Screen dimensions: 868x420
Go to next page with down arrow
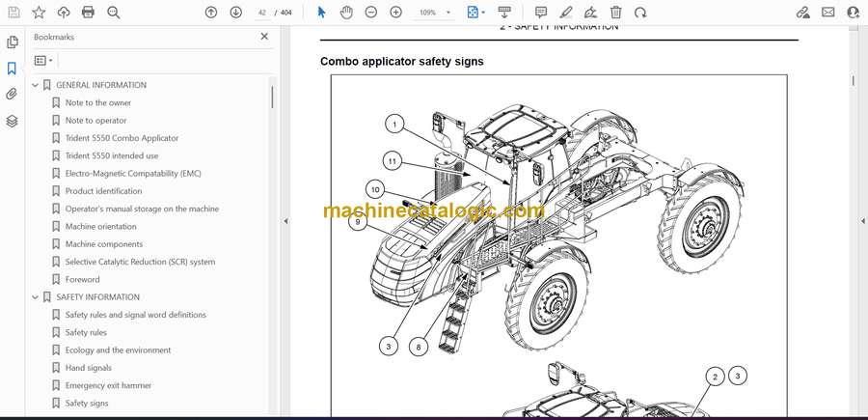[x=236, y=13]
